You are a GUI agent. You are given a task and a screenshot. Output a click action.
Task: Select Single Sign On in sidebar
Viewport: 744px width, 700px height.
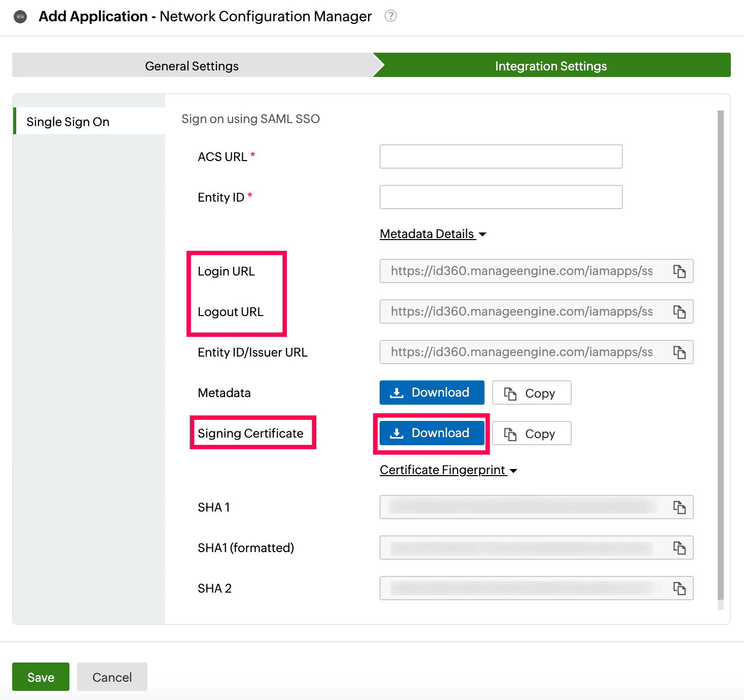click(89, 122)
